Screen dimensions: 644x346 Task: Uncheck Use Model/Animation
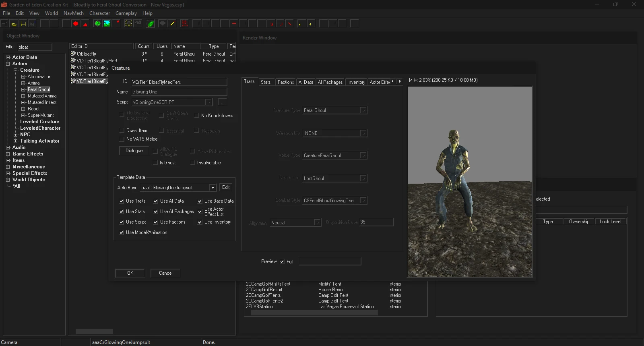(x=122, y=232)
